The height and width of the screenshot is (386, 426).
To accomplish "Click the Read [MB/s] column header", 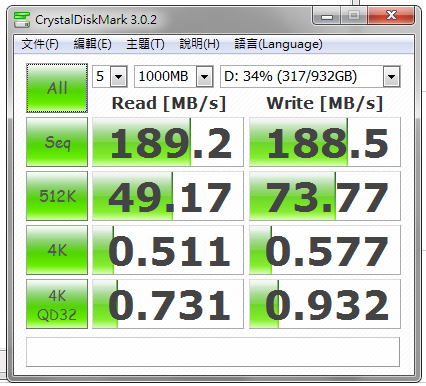I will click(x=169, y=103).
